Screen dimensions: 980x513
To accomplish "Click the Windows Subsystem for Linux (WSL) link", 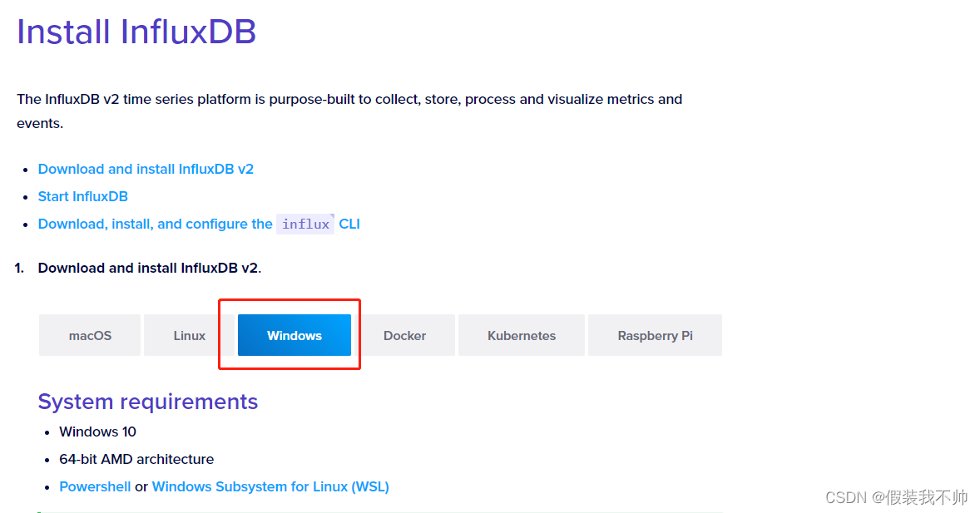I will 270,486.
